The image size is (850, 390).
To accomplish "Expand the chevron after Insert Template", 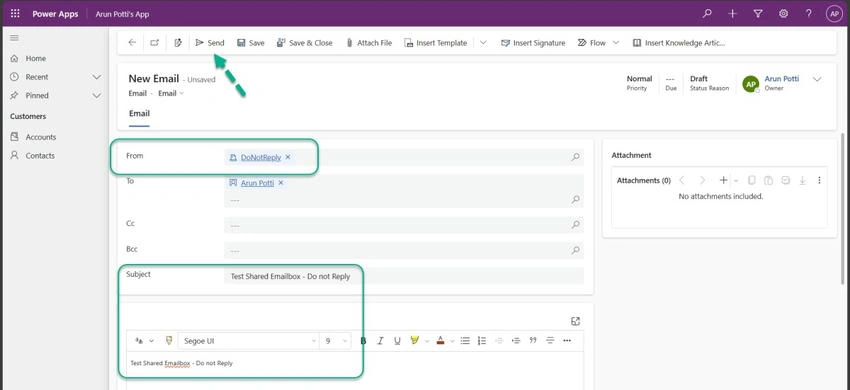I will [x=484, y=43].
